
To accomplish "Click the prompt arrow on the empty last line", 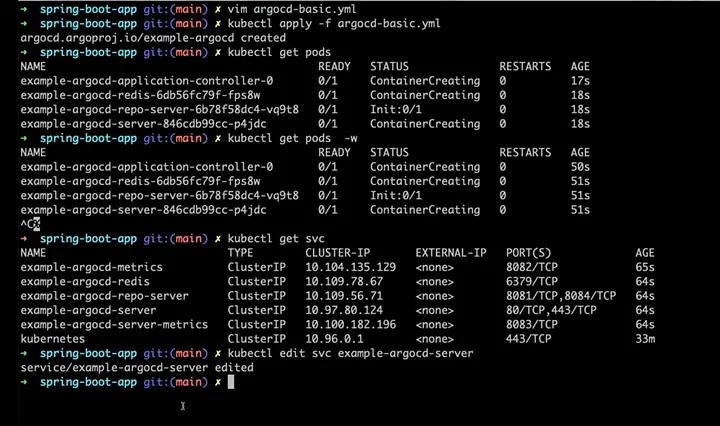I will click(x=27, y=382).
